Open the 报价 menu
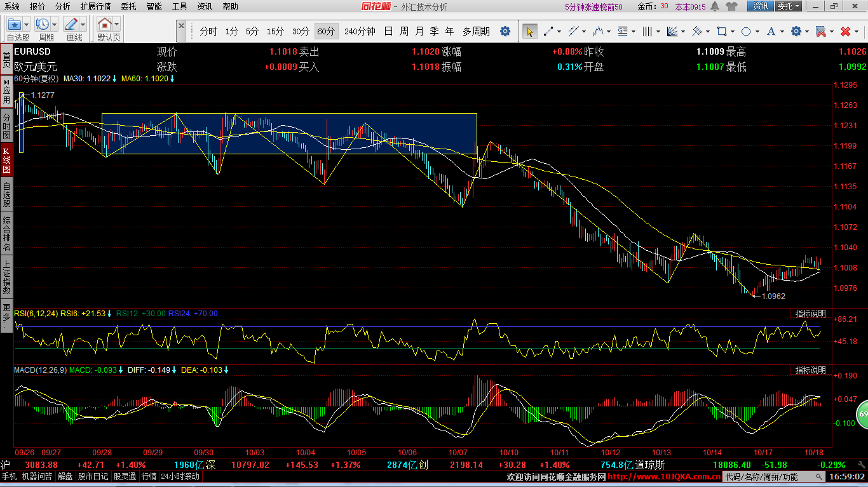 coord(37,6)
